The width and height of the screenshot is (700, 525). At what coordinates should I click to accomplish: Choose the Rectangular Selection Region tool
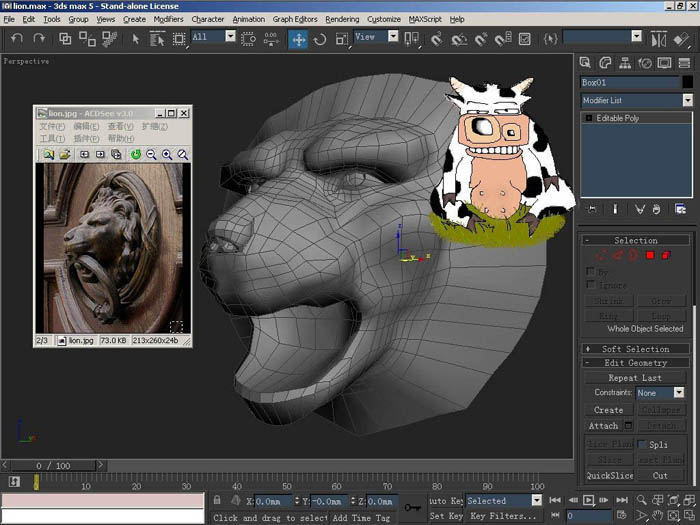point(179,39)
